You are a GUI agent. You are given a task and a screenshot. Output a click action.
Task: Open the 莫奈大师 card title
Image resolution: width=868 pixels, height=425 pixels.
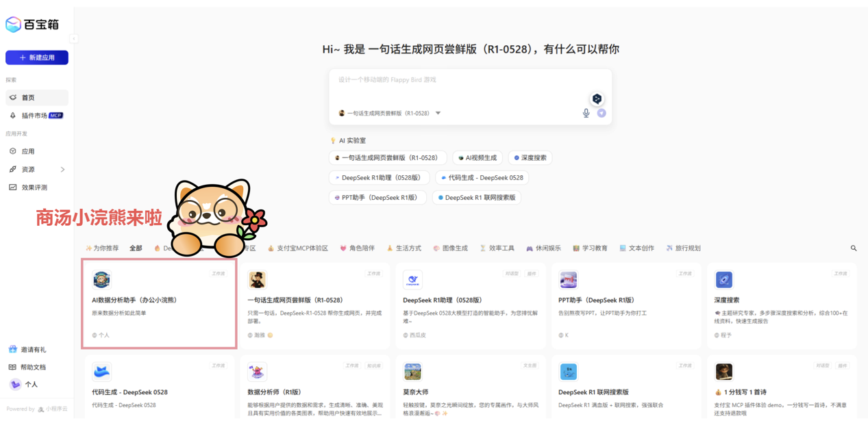click(x=416, y=392)
